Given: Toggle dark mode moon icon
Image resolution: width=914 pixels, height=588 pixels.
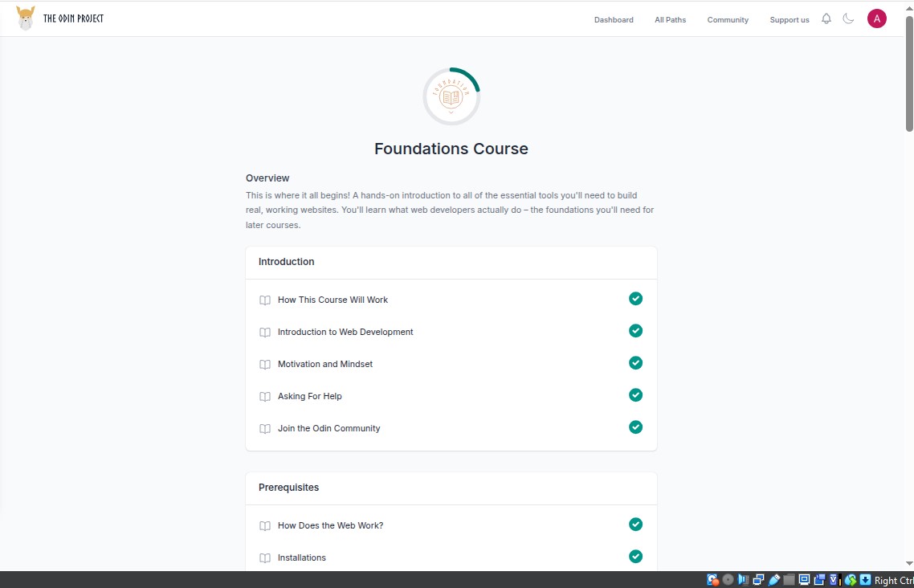Looking at the screenshot, I should coord(848,18).
